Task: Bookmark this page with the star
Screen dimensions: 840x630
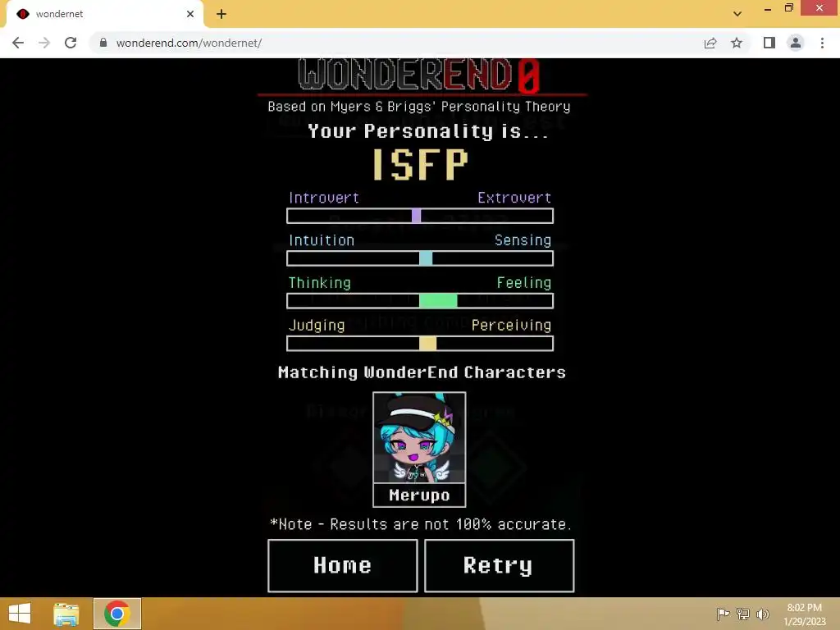Action: (737, 43)
